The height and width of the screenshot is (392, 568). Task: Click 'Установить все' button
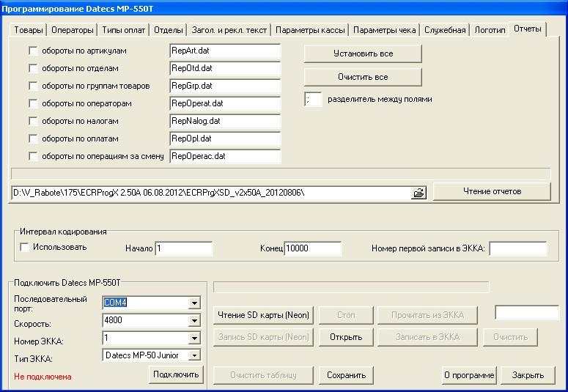click(363, 53)
